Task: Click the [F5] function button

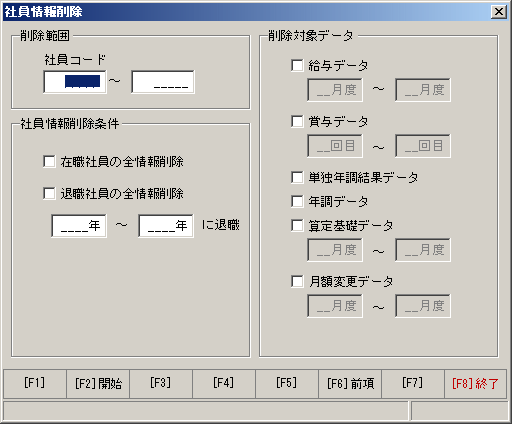Action: (287, 383)
